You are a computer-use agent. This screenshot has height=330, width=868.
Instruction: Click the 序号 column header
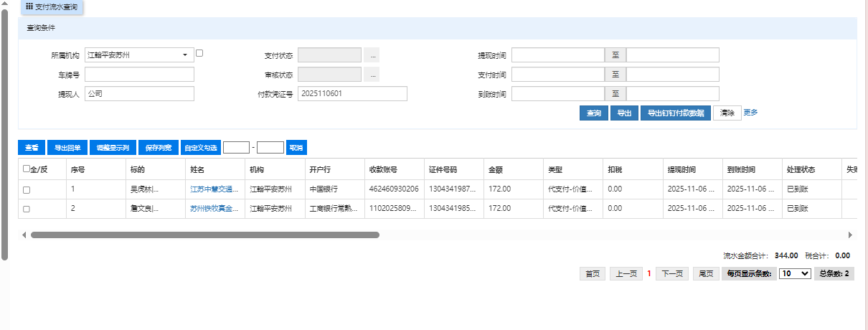pyautogui.click(x=95, y=170)
